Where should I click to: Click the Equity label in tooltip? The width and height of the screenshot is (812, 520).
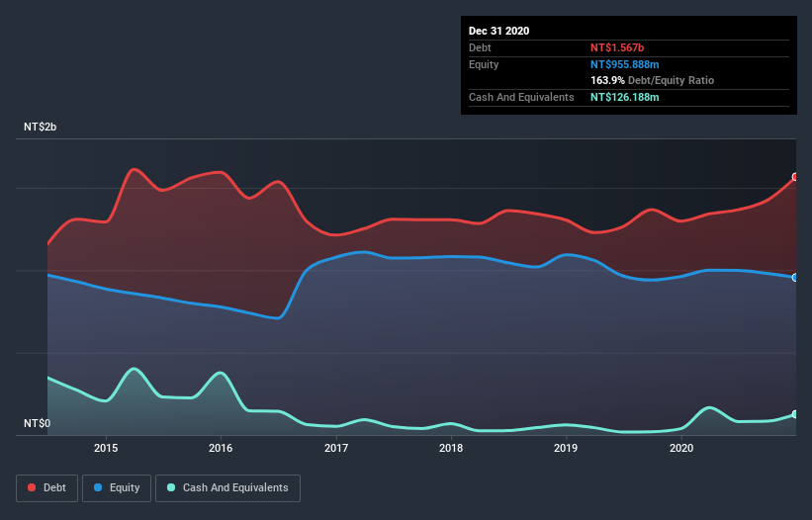(484, 64)
